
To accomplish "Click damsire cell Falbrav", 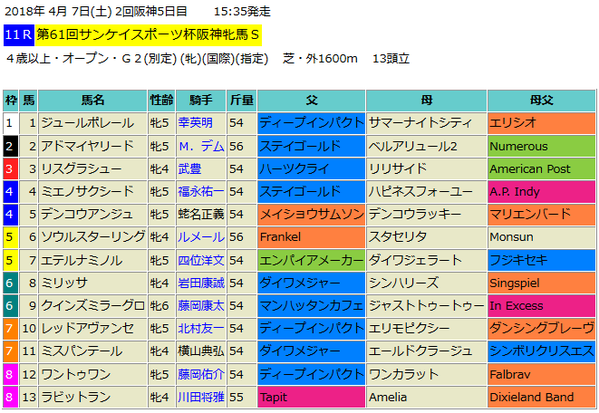I will [x=541, y=374].
